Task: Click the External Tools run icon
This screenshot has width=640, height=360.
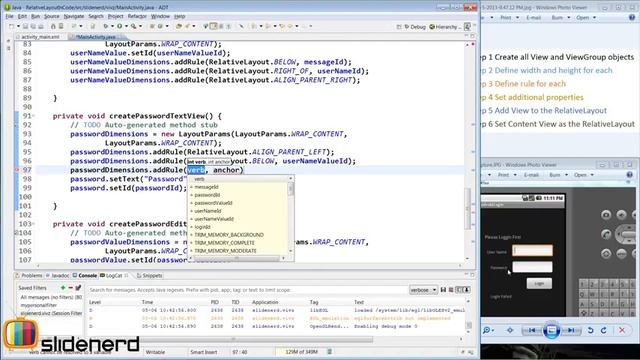Action: pos(133,26)
